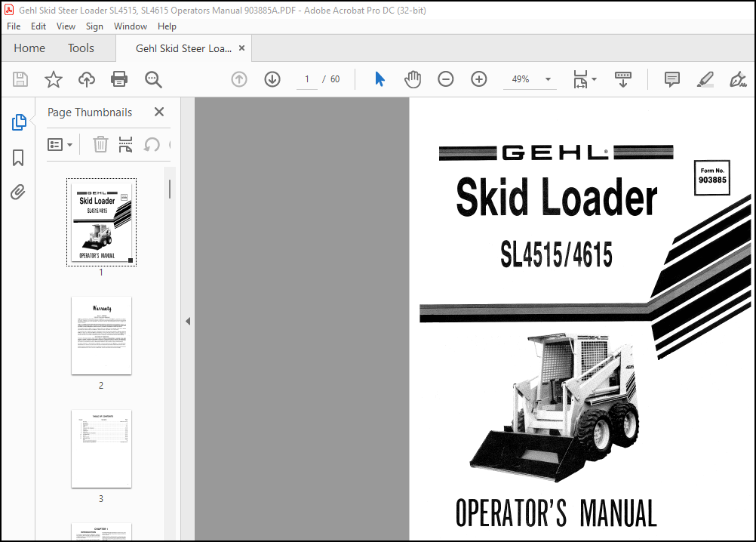Open the View menu

(66, 26)
